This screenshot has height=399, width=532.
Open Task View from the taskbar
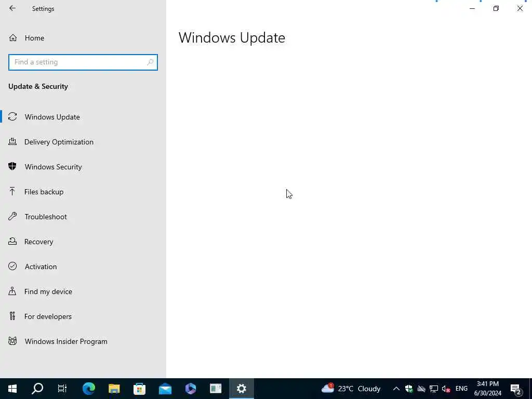[x=62, y=389]
